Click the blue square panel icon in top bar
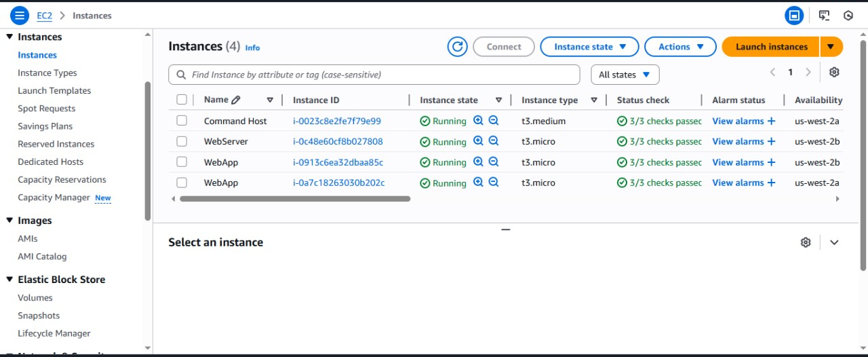The height and width of the screenshot is (357, 868). pos(794,15)
